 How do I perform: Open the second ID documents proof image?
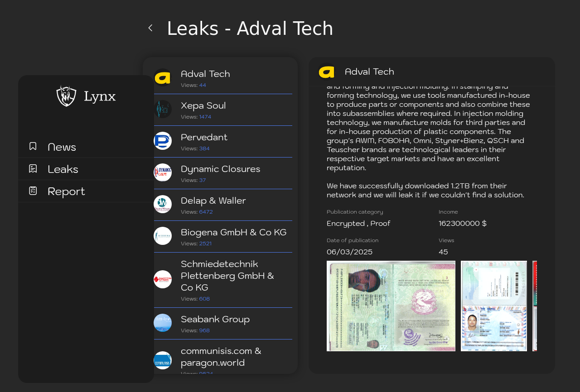pyautogui.click(x=494, y=306)
